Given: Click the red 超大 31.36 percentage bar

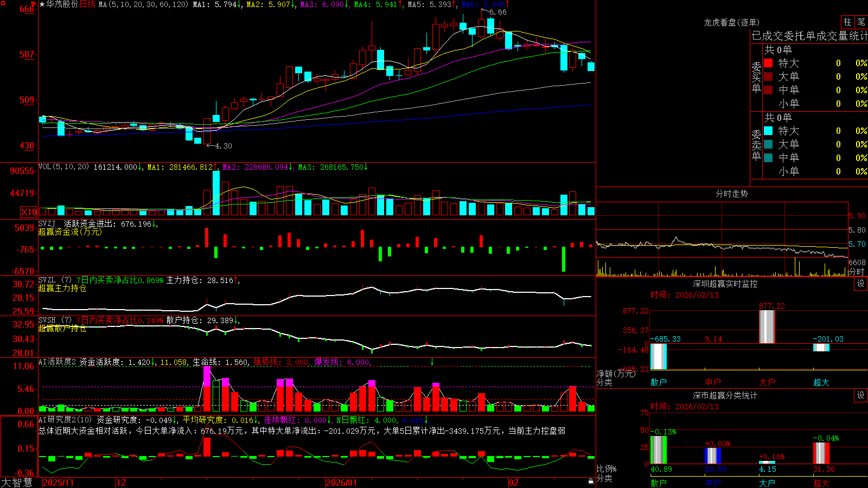Looking at the screenshot, I should click(x=821, y=453).
